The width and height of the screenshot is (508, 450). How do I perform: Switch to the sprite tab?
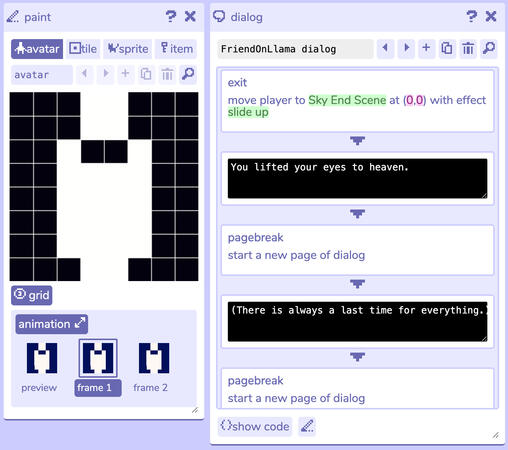[128, 49]
